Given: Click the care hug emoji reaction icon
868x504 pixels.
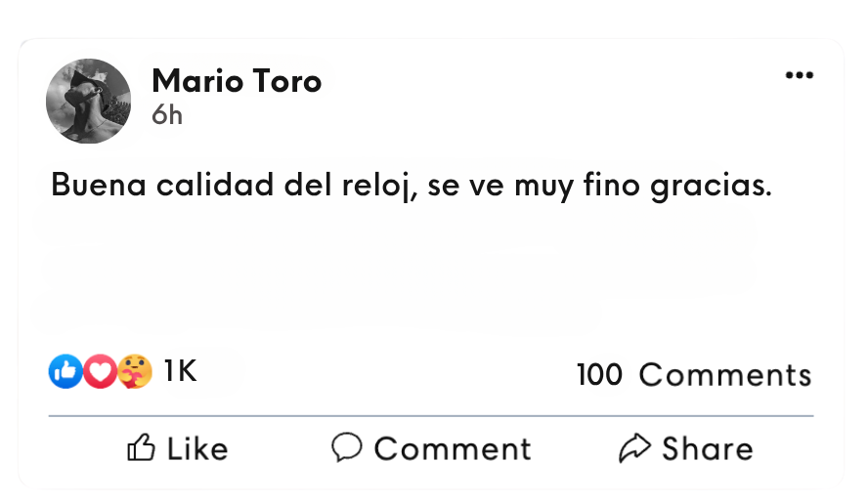Looking at the screenshot, I should point(134,371).
